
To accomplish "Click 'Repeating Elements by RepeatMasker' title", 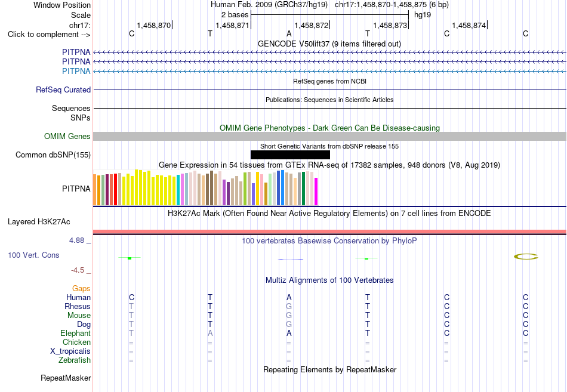I will pos(329,369).
